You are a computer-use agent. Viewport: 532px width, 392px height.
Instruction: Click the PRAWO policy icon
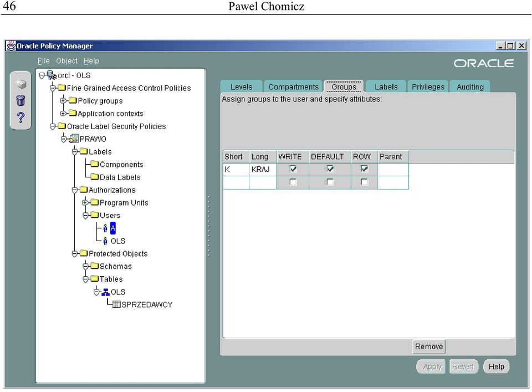point(74,139)
